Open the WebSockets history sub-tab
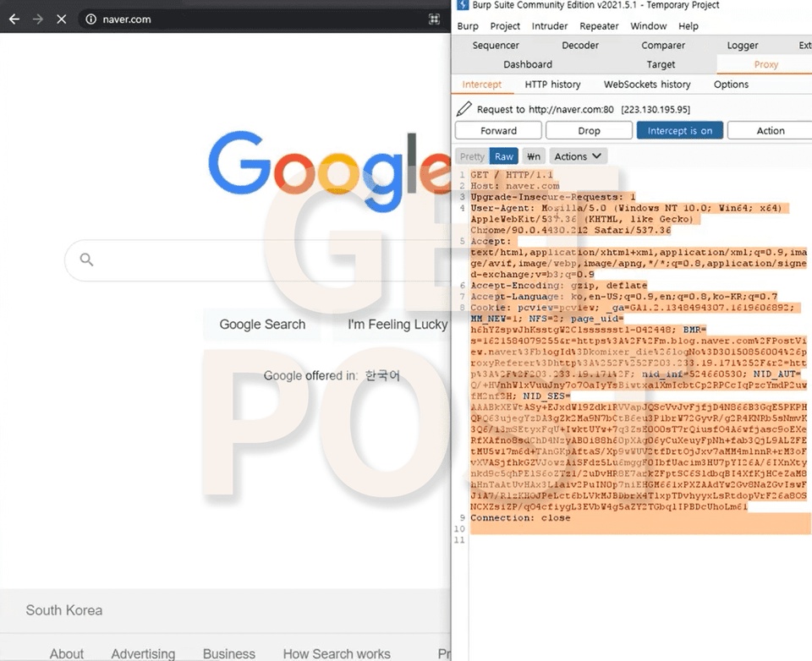812x661 pixels. (647, 85)
